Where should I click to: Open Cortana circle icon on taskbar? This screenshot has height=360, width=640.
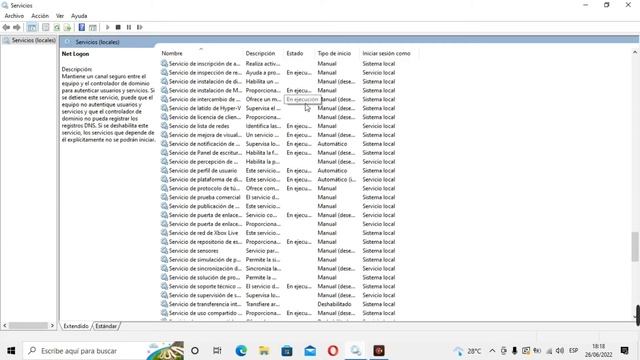(195, 351)
